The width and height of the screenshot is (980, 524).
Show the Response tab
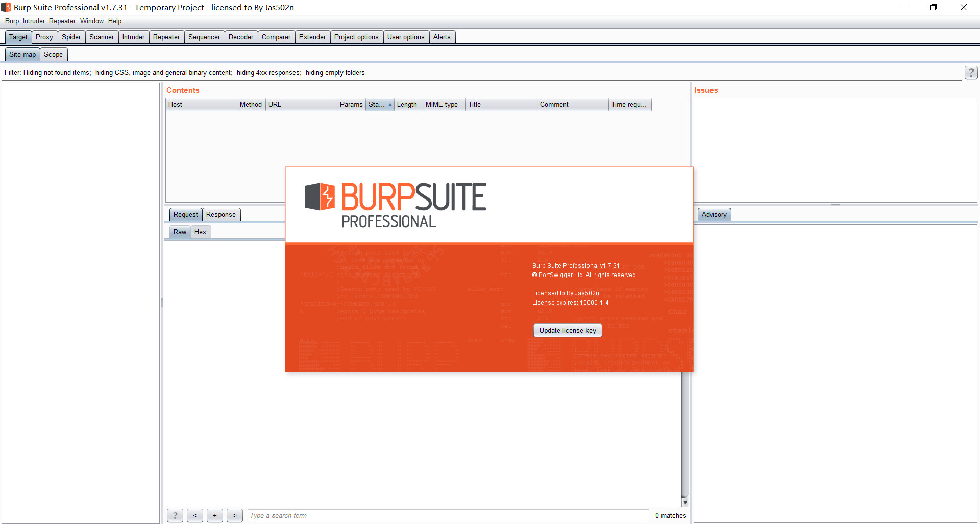coord(221,215)
